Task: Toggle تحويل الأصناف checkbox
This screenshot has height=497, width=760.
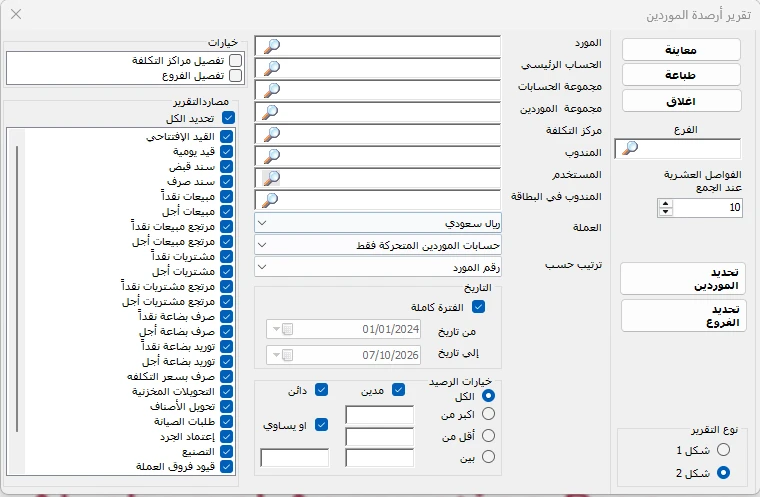Action: point(226,407)
